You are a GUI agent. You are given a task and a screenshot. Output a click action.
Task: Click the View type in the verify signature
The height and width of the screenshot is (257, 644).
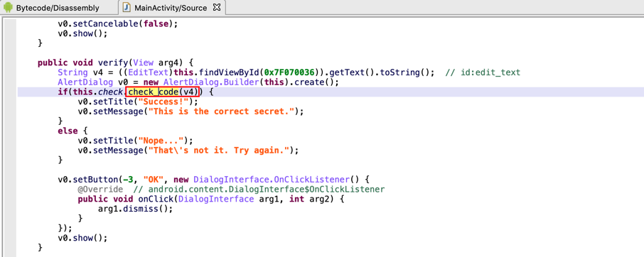click(144, 62)
